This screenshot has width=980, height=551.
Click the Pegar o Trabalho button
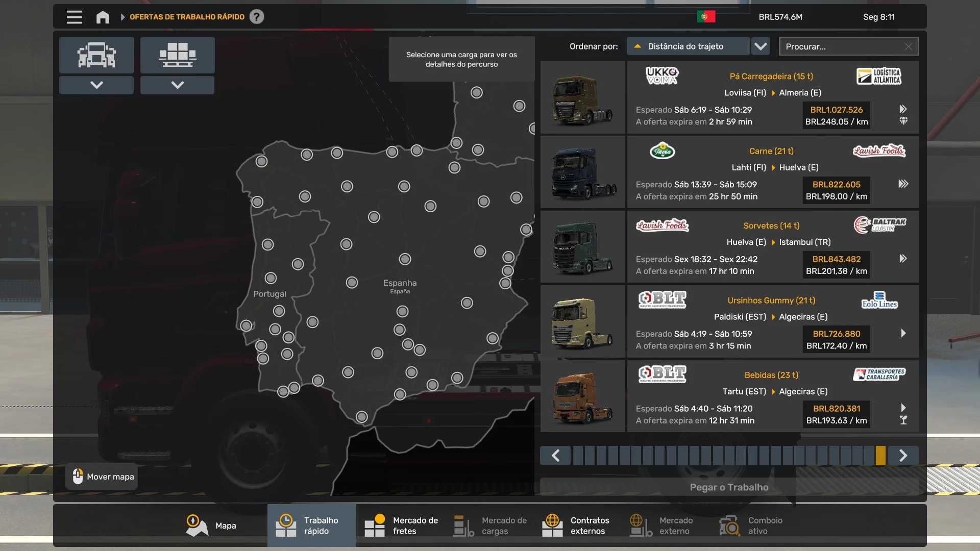click(x=729, y=487)
